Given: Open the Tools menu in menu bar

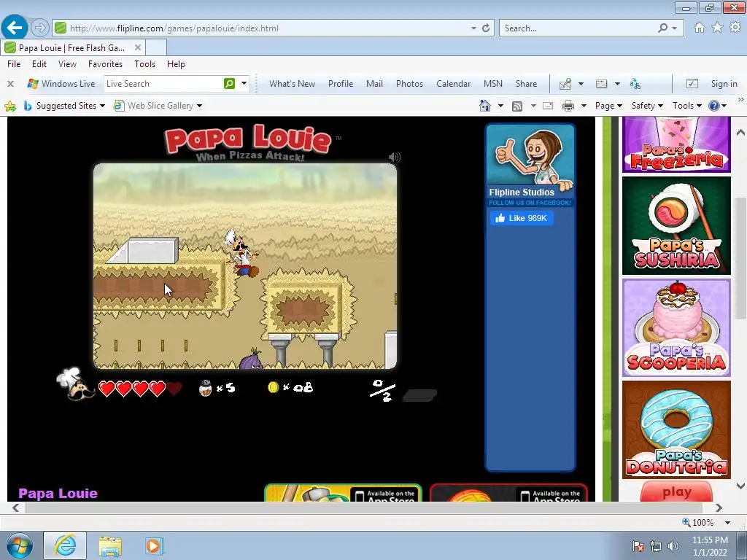Looking at the screenshot, I should tap(145, 64).
